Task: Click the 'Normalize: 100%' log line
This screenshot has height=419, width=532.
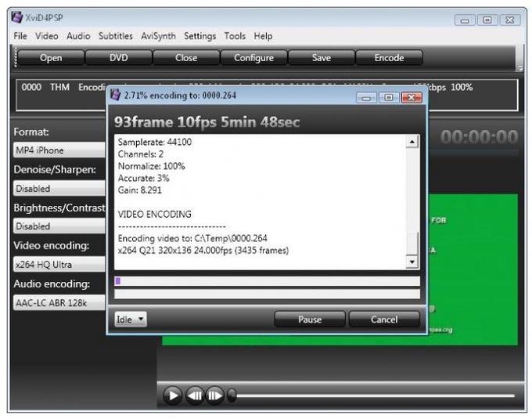Action: [151, 166]
